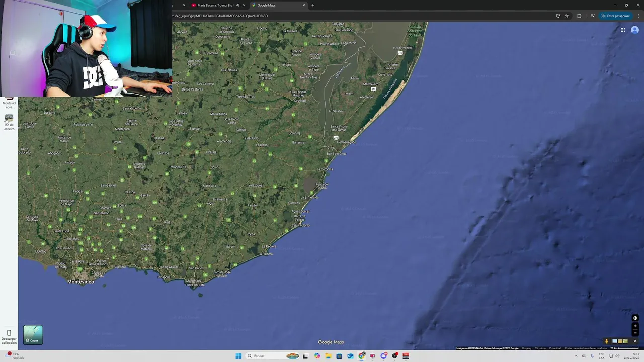Open the browser extensions puzzle icon
Screen dimensions: 644x362
(x=579, y=16)
